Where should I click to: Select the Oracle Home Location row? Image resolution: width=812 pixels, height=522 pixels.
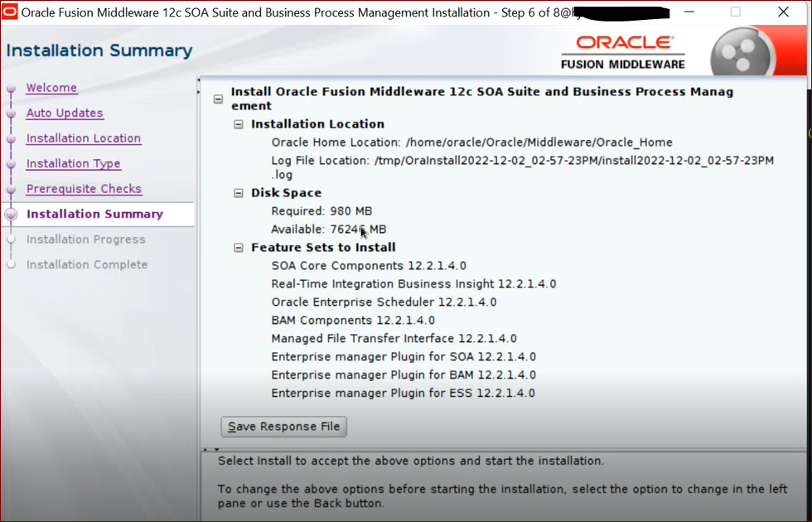[471, 143]
